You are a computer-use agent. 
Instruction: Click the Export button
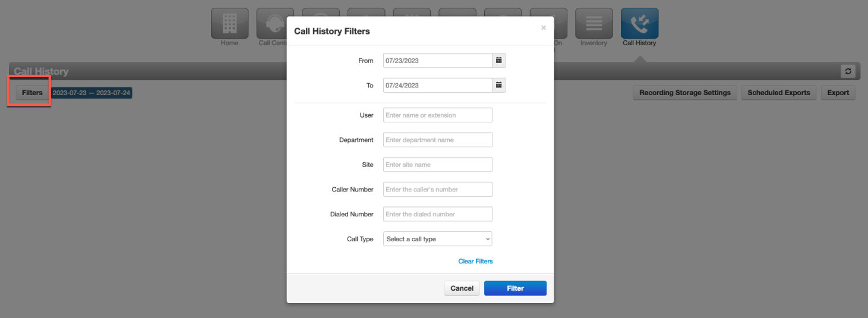pyautogui.click(x=838, y=93)
